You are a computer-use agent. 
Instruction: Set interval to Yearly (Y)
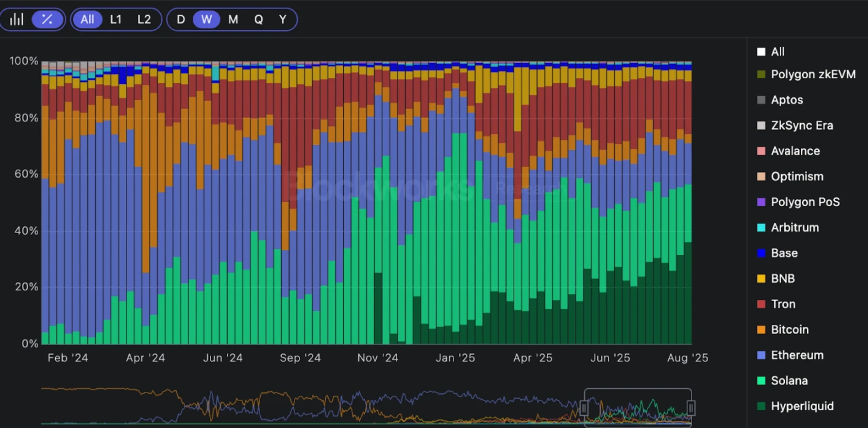tap(283, 19)
